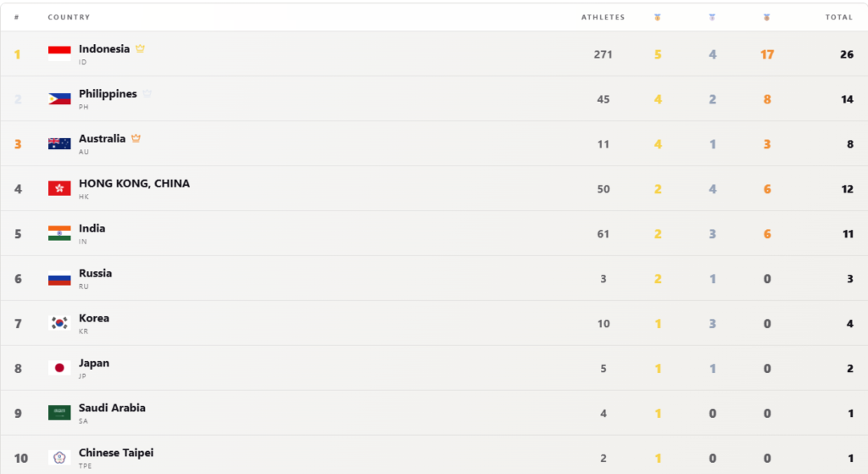The width and height of the screenshot is (868, 474).
Task: Click the Indonesia flag icon
Action: pyautogui.click(x=59, y=53)
